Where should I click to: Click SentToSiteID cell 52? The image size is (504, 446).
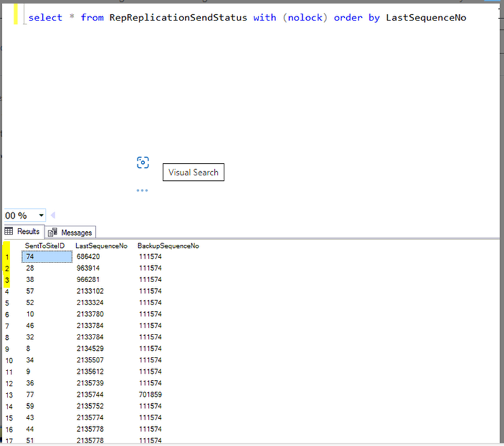pos(30,303)
